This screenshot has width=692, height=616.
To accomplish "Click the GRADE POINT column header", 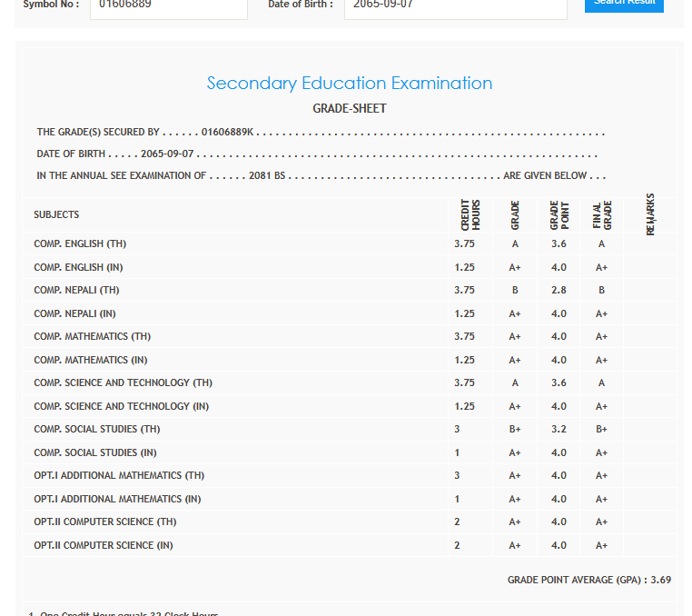I will coord(559,215).
